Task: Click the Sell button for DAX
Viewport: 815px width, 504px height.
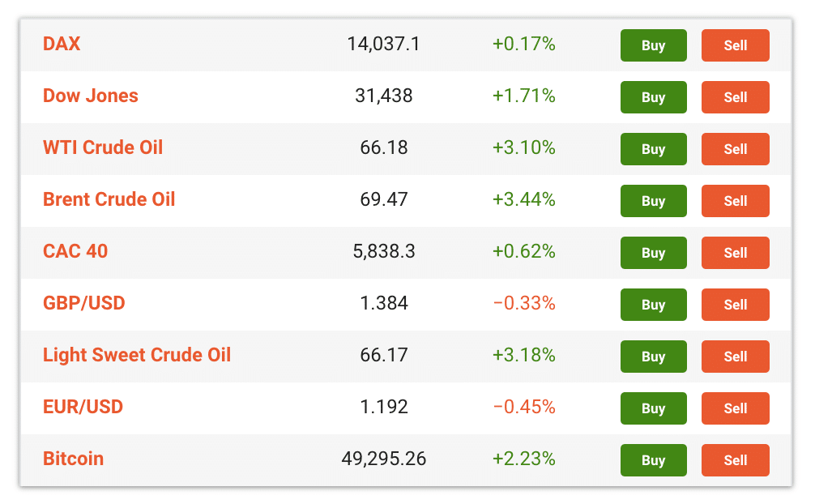Action: pos(735,45)
